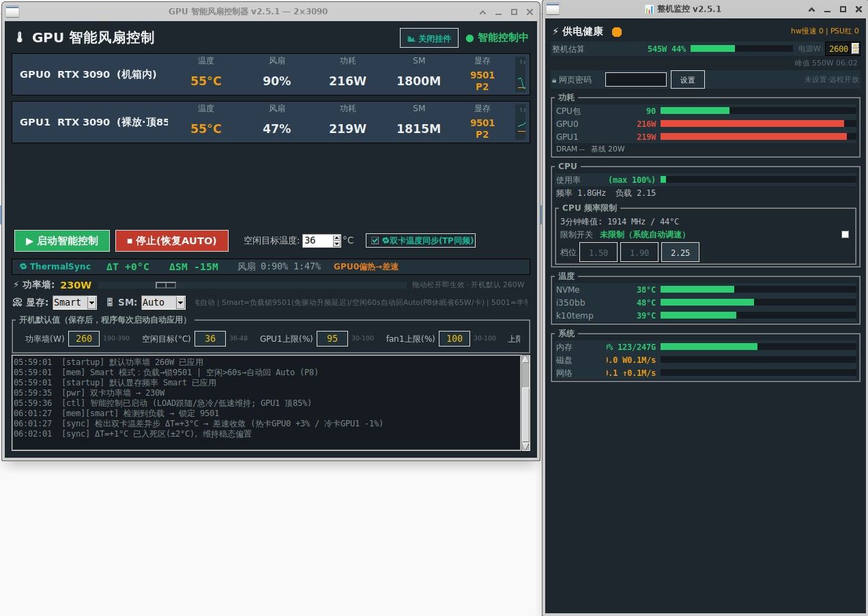Toggle the CPU 限制开关 checkbox
Screen dimensions: 868x616
(845, 234)
